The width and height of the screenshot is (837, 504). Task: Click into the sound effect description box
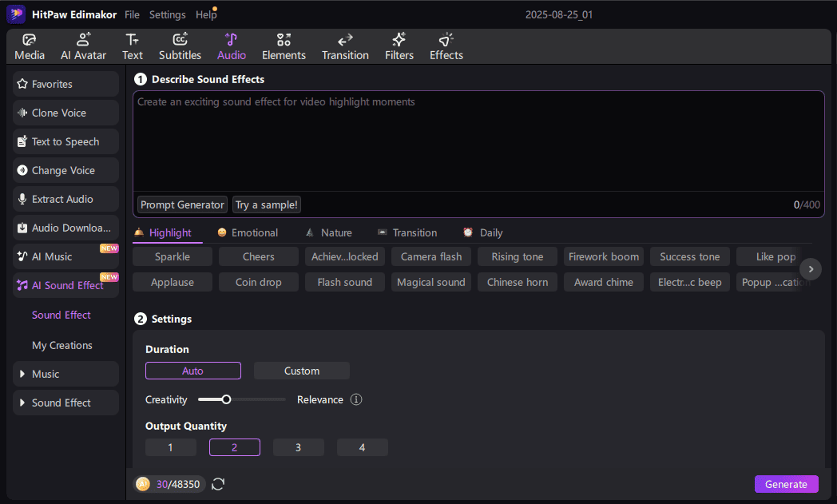pyautogui.click(x=478, y=141)
